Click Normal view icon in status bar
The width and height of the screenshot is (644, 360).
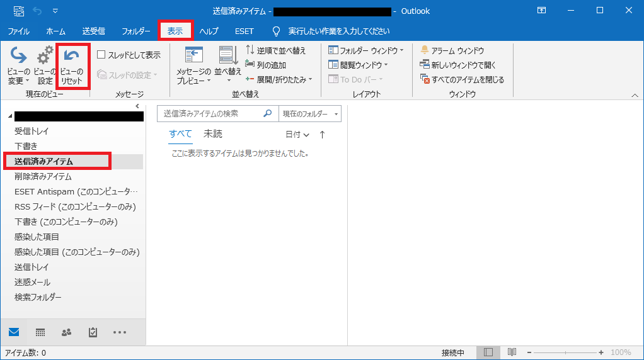pos(488,352)
